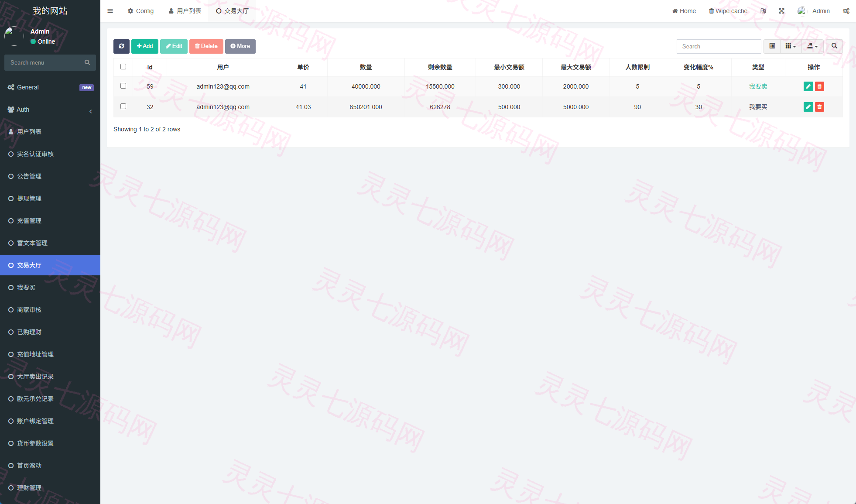
Task: Click the Delete button in toolbar
Action: point(206,46)
